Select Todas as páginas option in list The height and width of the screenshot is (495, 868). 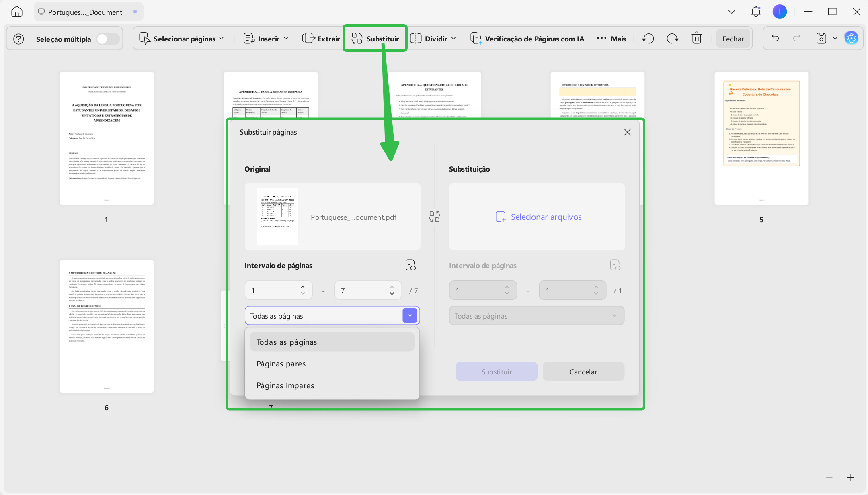[x=332, y=342]
